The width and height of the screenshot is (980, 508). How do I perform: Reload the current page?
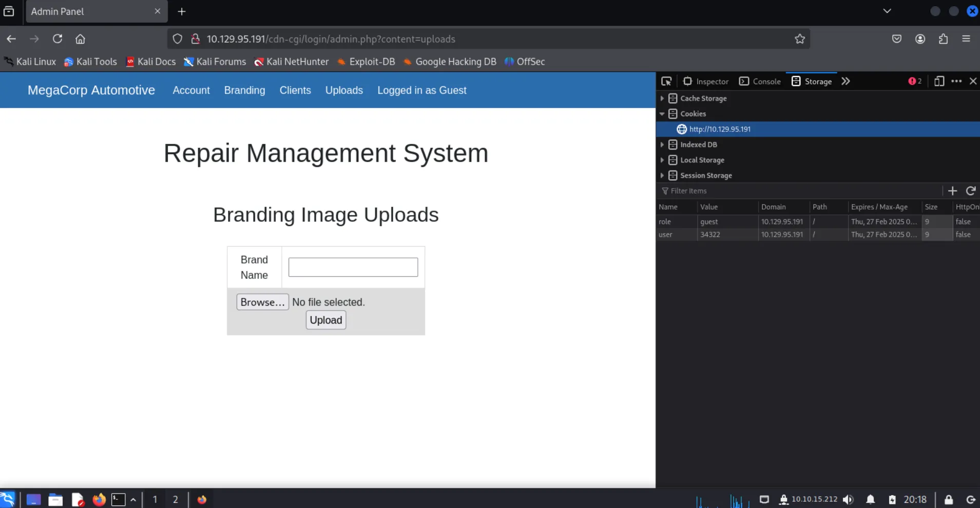pos(57,39)
